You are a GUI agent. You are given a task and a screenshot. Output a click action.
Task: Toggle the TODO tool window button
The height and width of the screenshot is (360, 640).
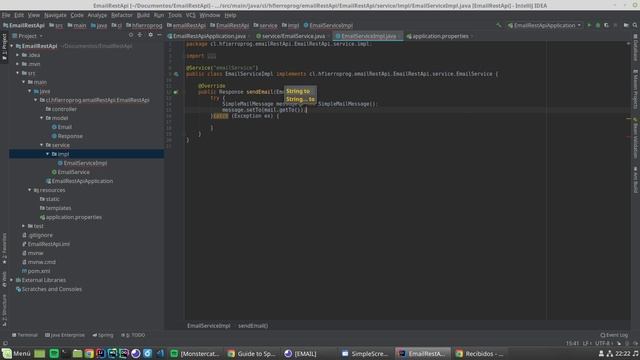tap(133, 335)
